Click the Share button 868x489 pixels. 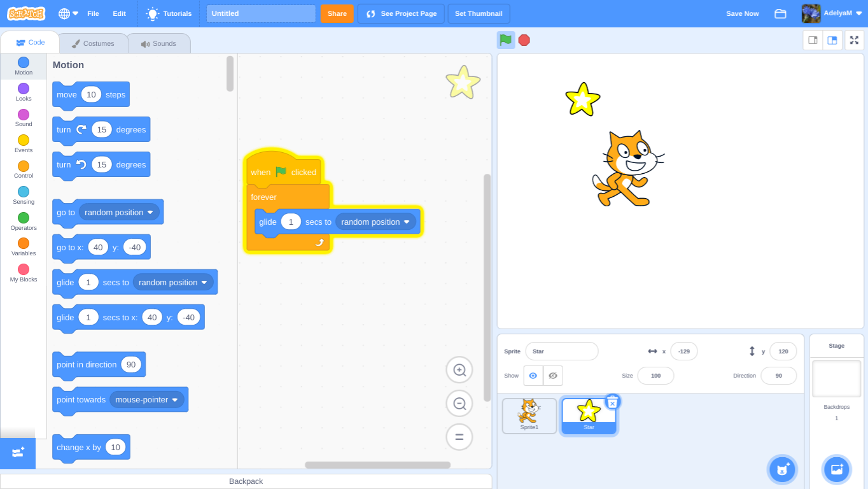click(337, 13)
